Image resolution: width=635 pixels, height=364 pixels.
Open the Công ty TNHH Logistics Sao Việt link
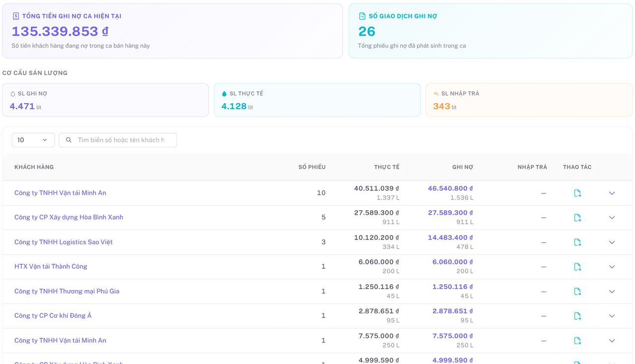point(63,242)
